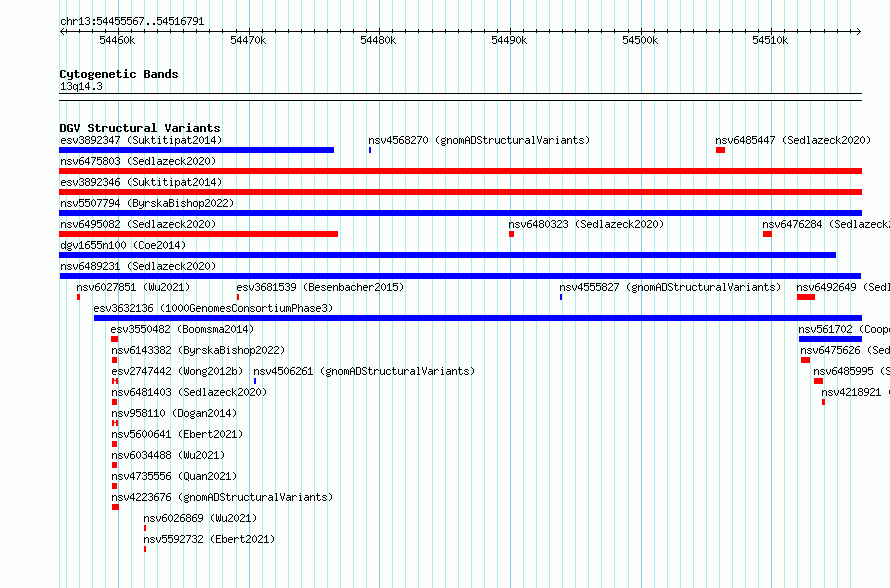Click the nsv6492649 variant label
The height and width of the screenshot is (588, 890).
(x=843, y=287)
